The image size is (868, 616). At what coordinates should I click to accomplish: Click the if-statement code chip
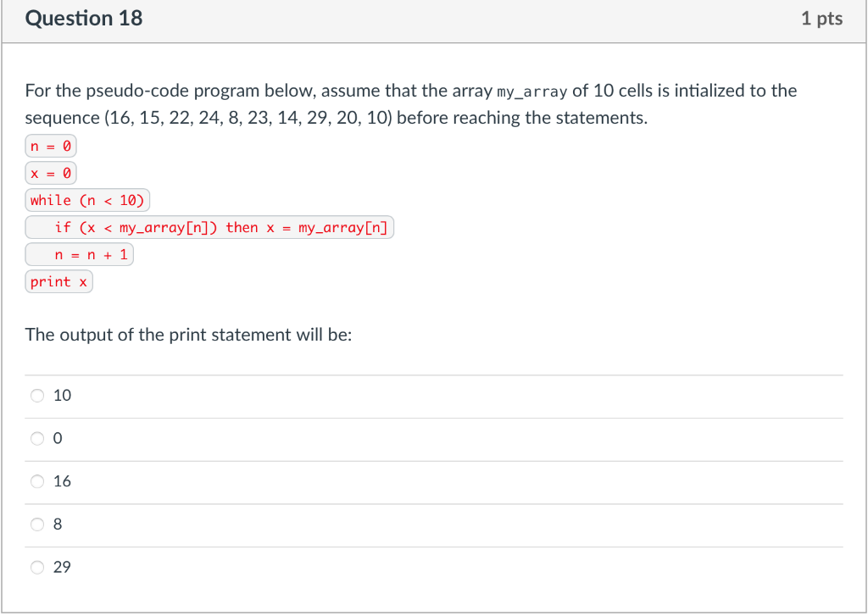tap(209, 226)
